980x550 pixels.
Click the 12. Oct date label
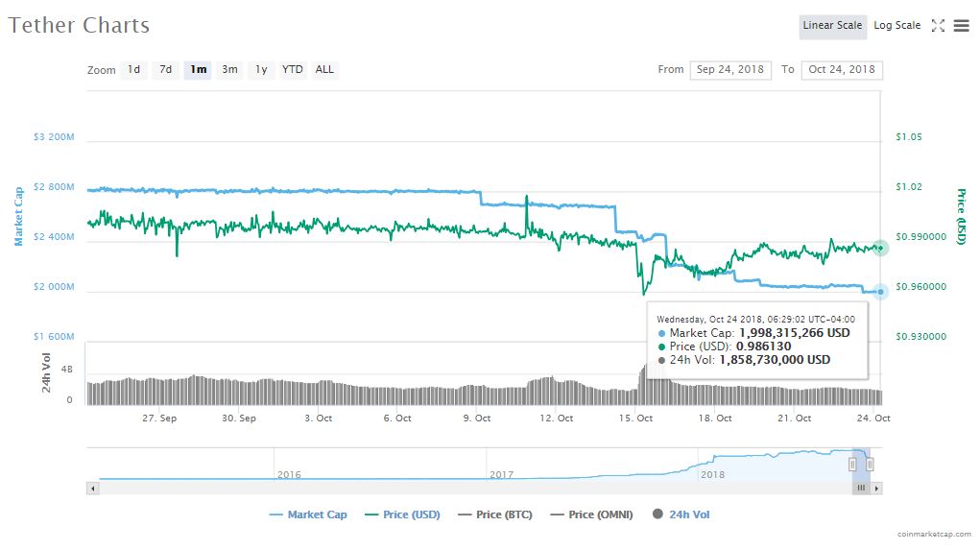[x=557, y=418]
